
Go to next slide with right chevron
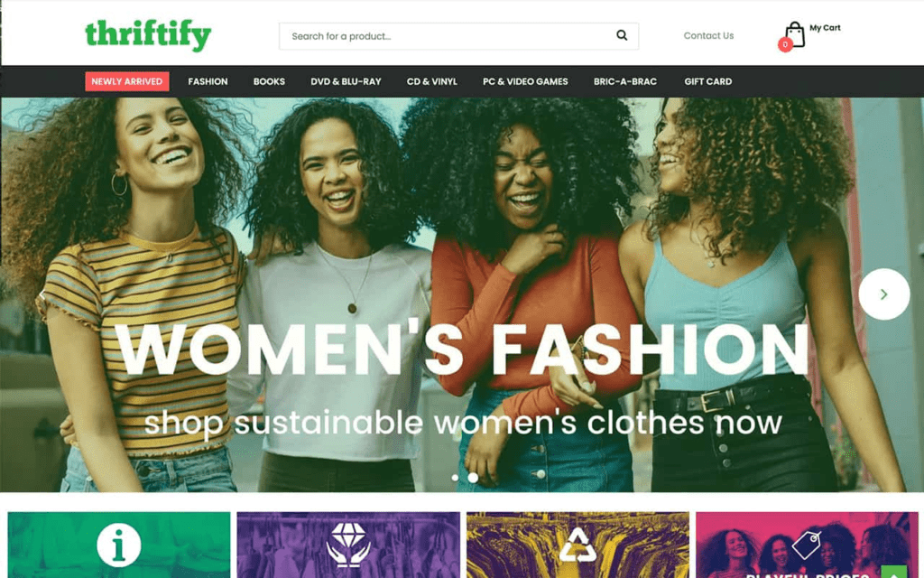pos(884,294)
